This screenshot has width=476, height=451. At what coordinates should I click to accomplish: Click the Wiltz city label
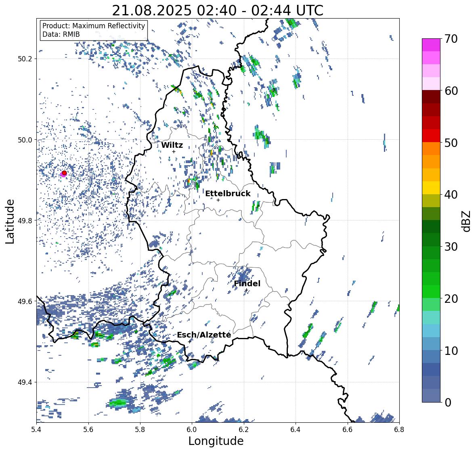point(172,145)
